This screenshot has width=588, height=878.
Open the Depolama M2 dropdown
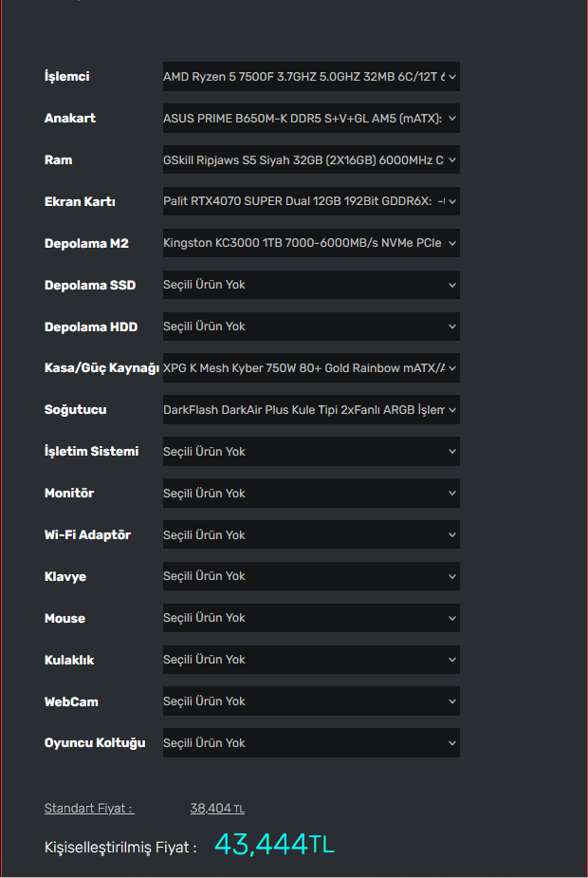(x=311, y=243)
